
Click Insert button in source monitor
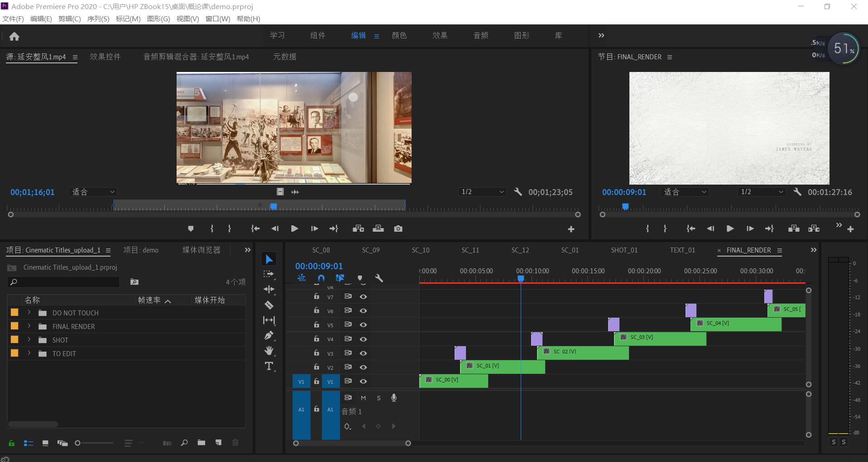coord(358,229)
